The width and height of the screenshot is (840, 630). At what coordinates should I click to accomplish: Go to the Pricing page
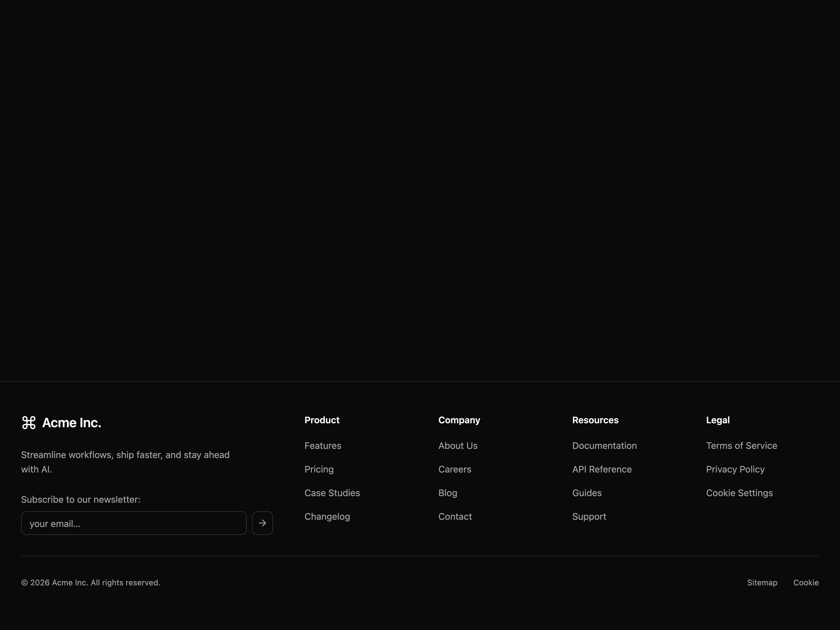click(319, 469)
